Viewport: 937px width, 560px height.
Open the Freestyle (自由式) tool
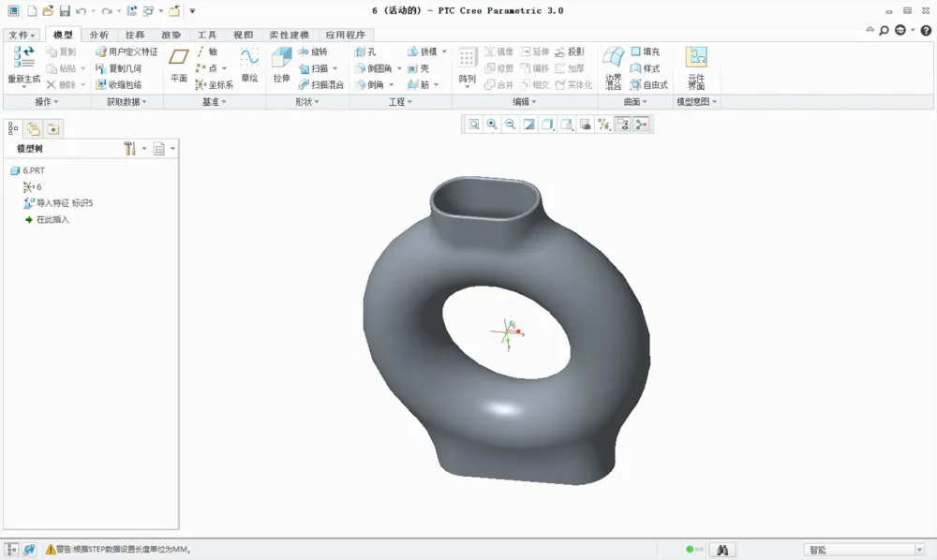pos(649,85)
